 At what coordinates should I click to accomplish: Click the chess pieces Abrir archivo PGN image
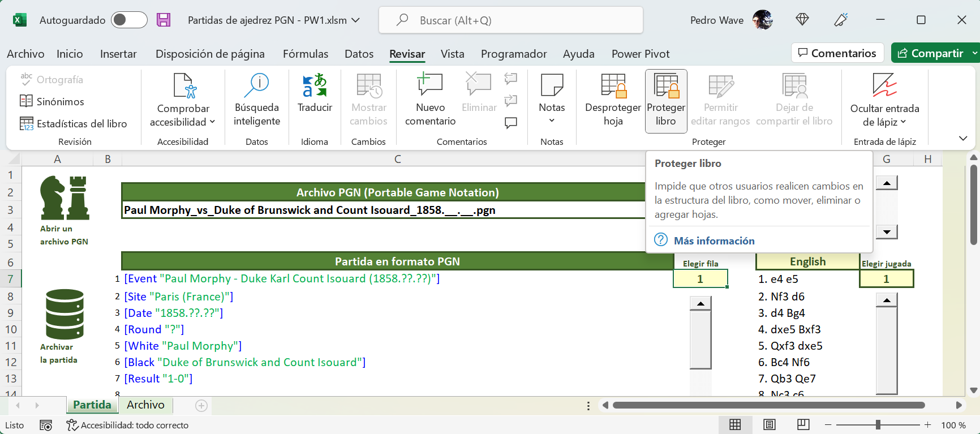pos(65,197)
